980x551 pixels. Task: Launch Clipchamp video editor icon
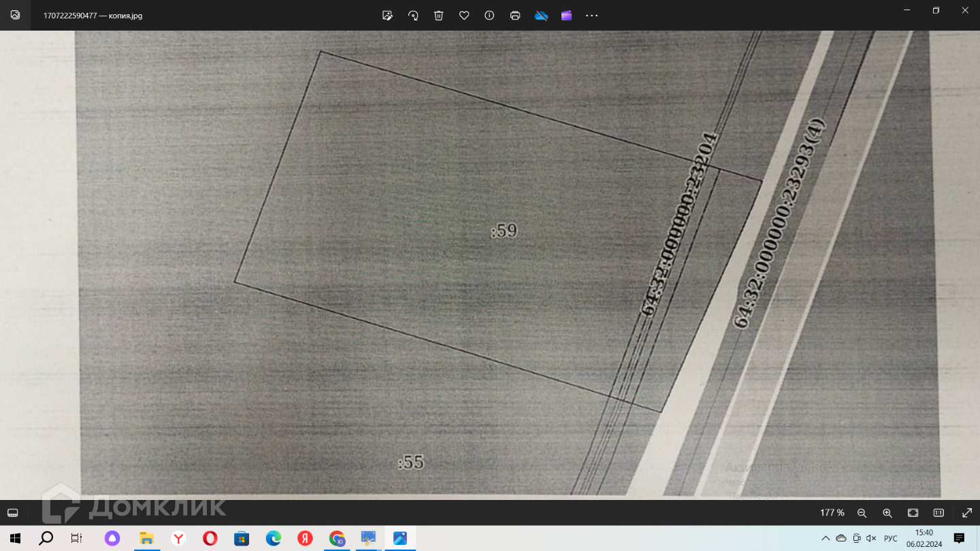click(x=566, y=16)
